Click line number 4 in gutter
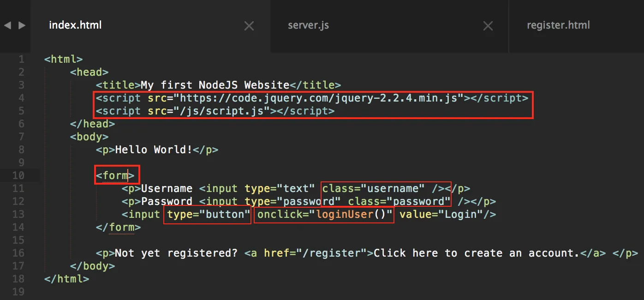The width and height of the screenshot is (644, 300). coord(22,98)
